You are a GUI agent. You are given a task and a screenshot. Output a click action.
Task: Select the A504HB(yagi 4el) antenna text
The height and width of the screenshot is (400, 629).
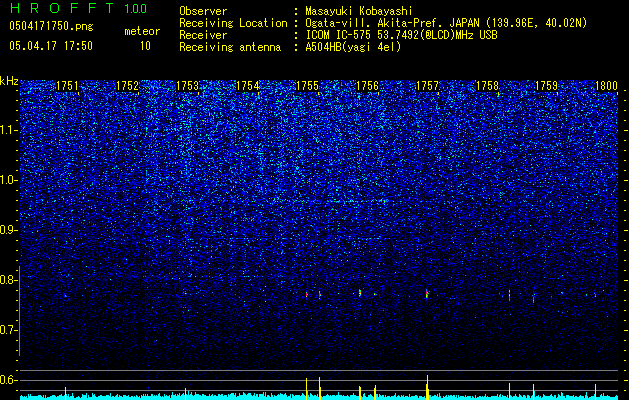353,47
